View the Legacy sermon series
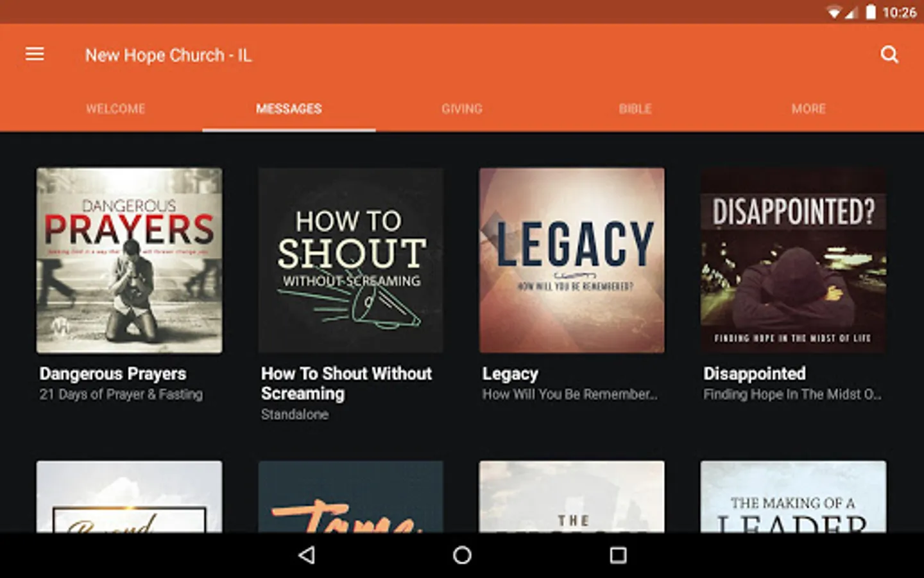 click(x=572, y=260)
